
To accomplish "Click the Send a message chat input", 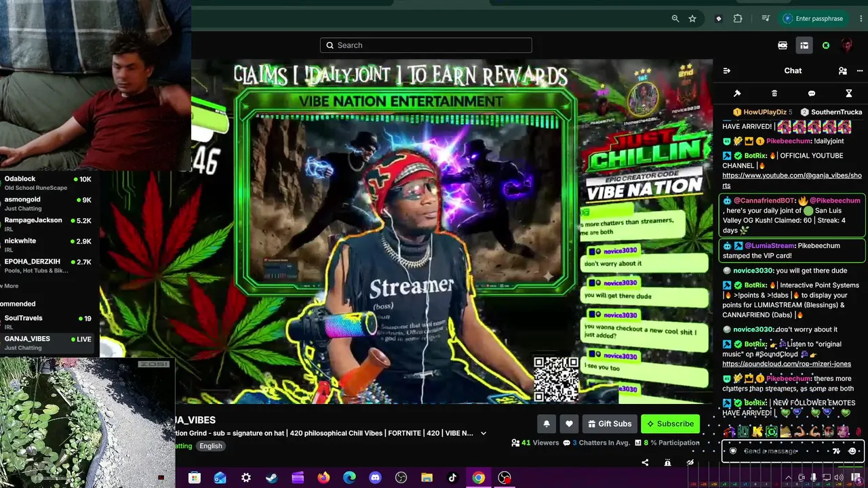I will pyautogui.click(x=793, y=451).
